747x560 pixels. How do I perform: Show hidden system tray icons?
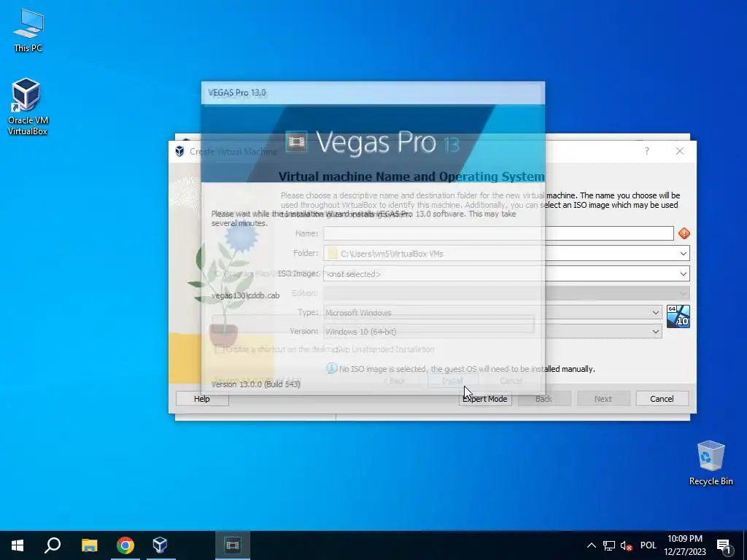591,545
